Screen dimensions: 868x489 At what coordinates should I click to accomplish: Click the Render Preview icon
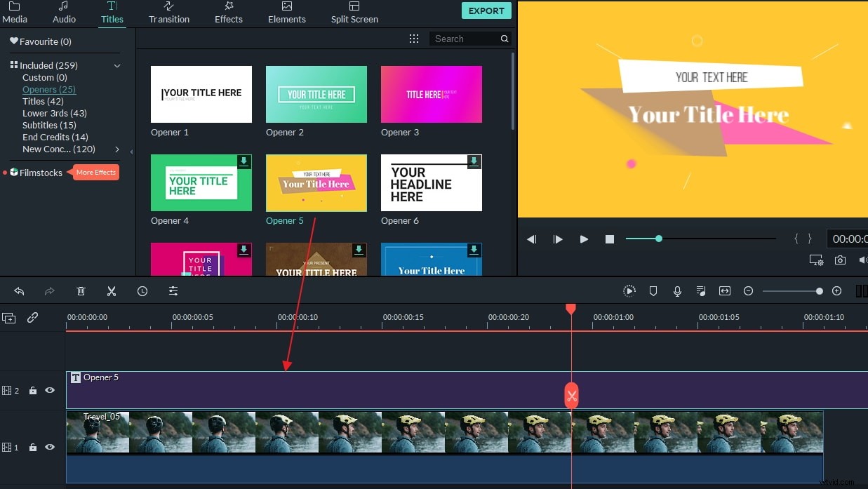pos(629,290)
